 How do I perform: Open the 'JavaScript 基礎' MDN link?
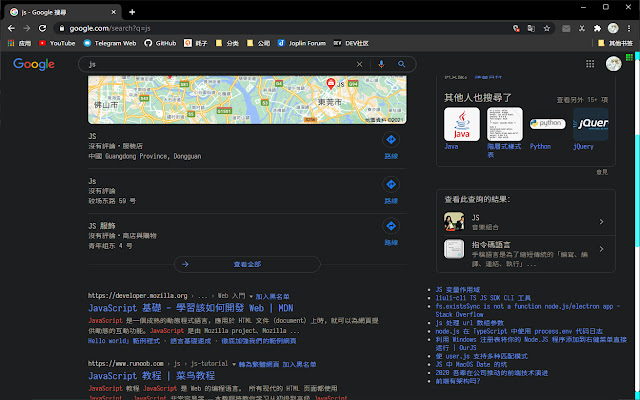pos(190,308)
